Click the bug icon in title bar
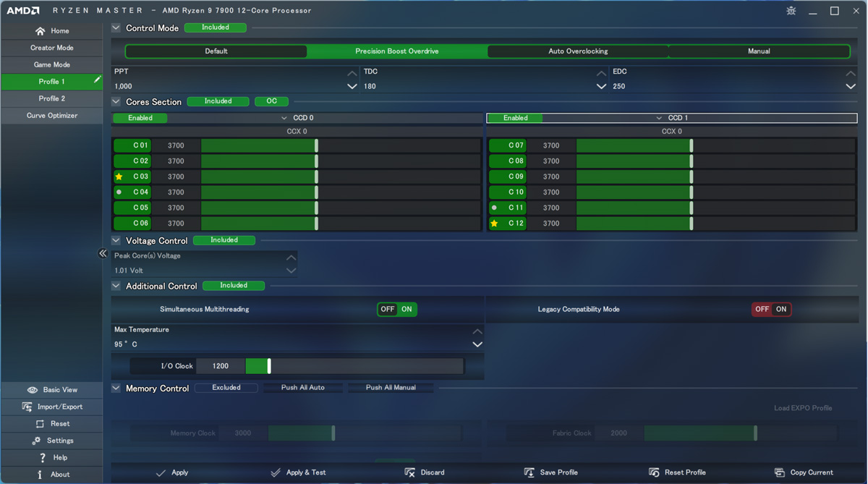The width and height of the screenshot is (868, 484). (x=791, y=11)
